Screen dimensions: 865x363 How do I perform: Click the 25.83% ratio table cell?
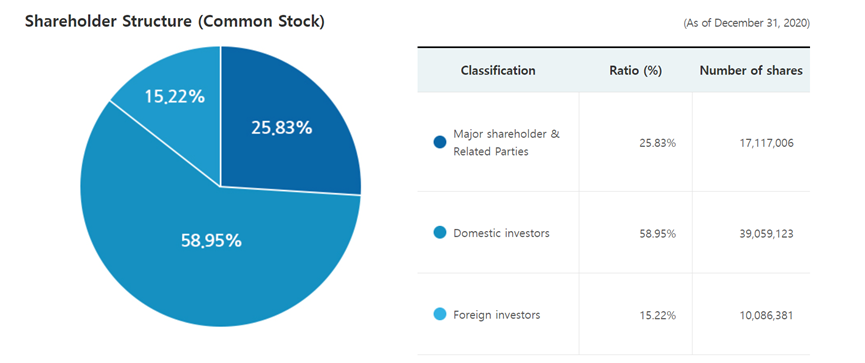656,143
